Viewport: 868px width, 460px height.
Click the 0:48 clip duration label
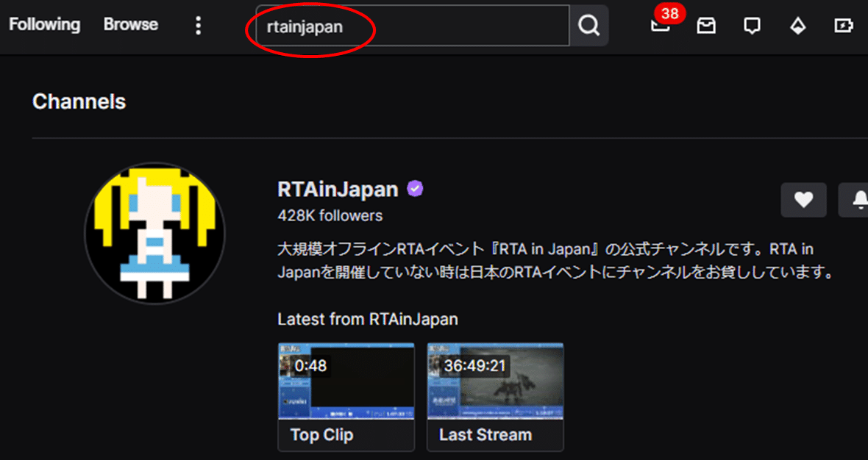click(310, 366)
